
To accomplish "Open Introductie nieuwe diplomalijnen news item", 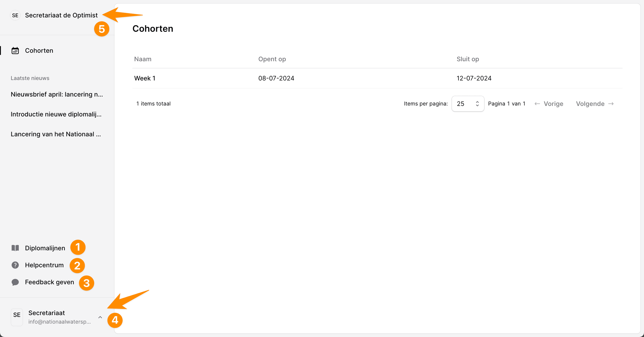I will point(56,114).
